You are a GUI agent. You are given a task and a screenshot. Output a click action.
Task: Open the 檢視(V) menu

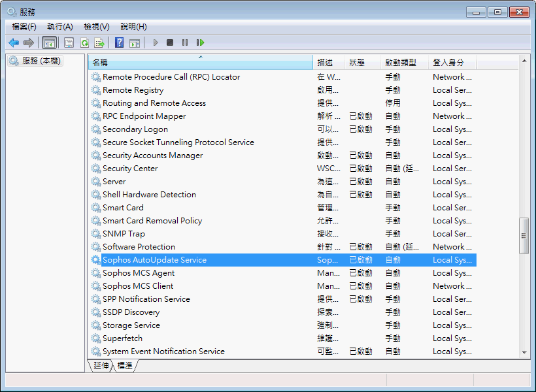click(x=97, y=27)
